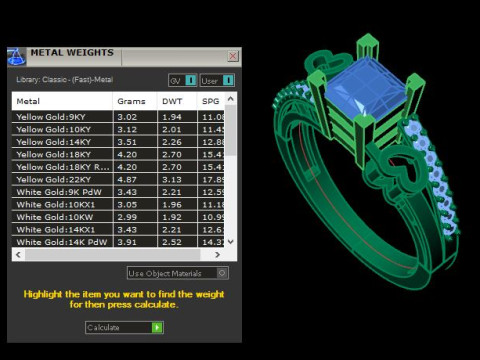Click the horizontal scroll right arrow
The height and width of the screenshot is (360, 480).
[217, 255]
